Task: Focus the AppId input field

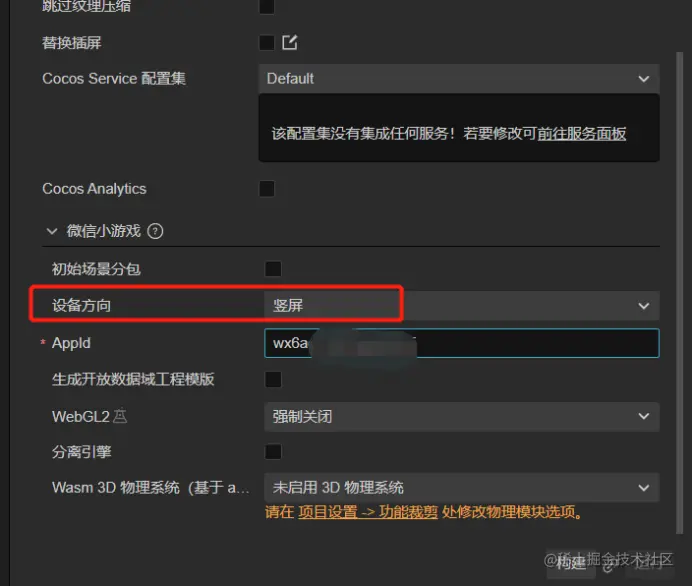Action: tap(462, 343)
